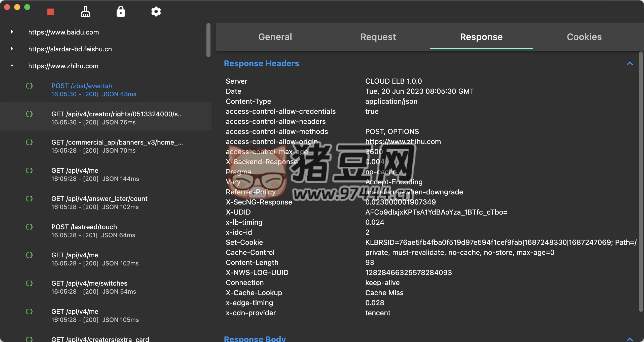
Task: Switch to the Request tab
Action: tap(378, 37)
